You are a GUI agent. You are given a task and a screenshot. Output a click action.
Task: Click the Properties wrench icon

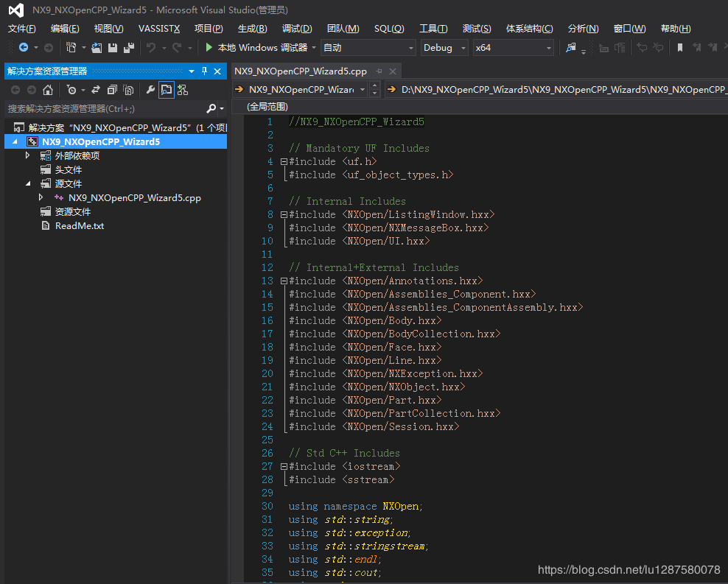tap(150, 90)
